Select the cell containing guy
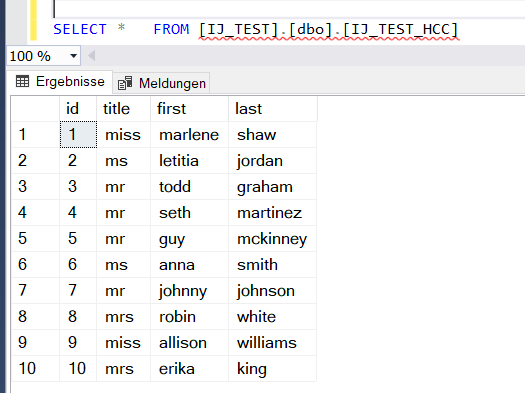525x393 pixels. [190, 239]
